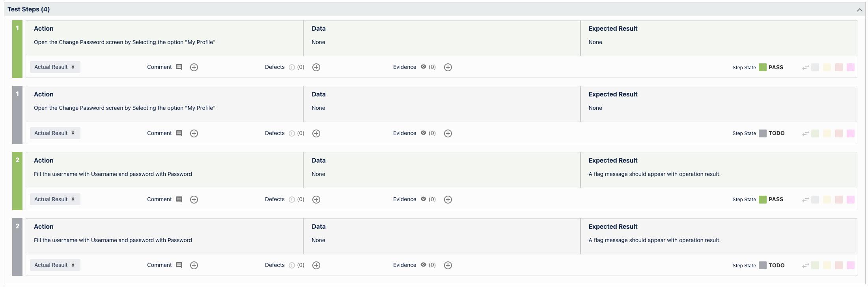Add a defect to step 1 marked TODO

tap(316, 133)
